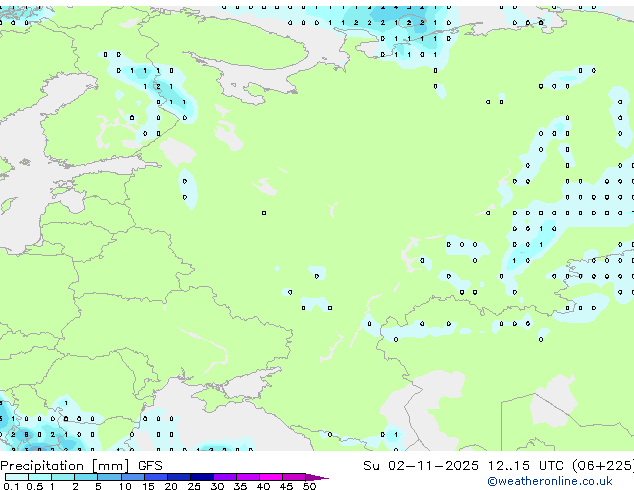This screenshot has width=634, height=490.
Task: Pick the 0.5–1 mm legend color swatch
Action: [x=40, y=477]
